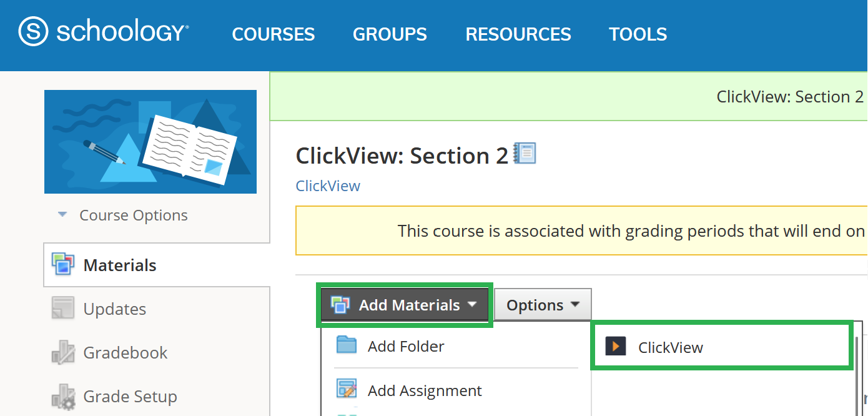Click the Schoology logo icon

click(33, 32)
